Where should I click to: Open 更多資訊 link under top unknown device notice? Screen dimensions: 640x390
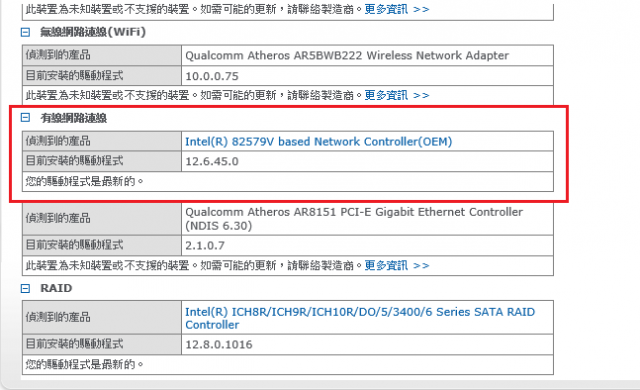pyautogui.click(x=397, y=9)
